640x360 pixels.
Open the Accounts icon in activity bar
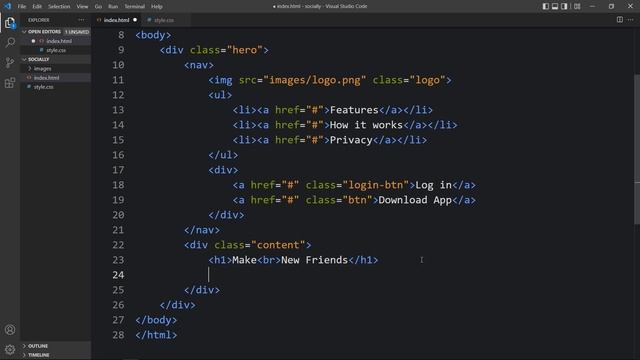tap(10, 329)
